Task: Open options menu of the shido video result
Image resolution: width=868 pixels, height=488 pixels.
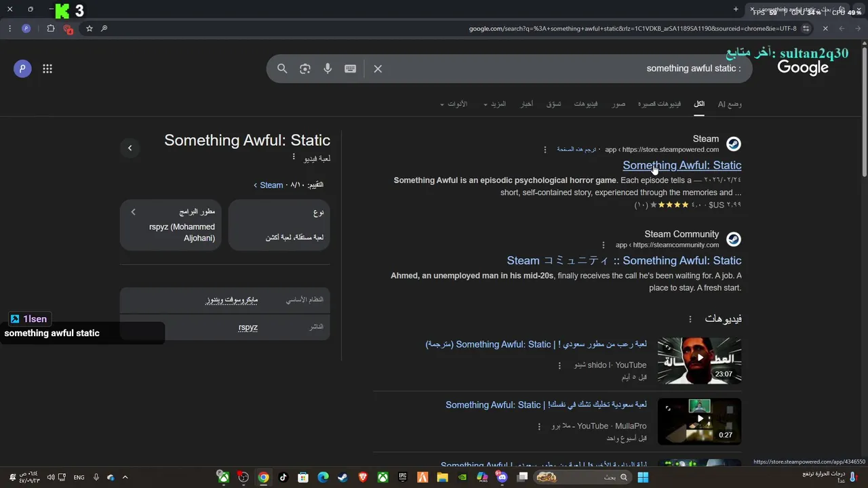Action: pos(559,365)
